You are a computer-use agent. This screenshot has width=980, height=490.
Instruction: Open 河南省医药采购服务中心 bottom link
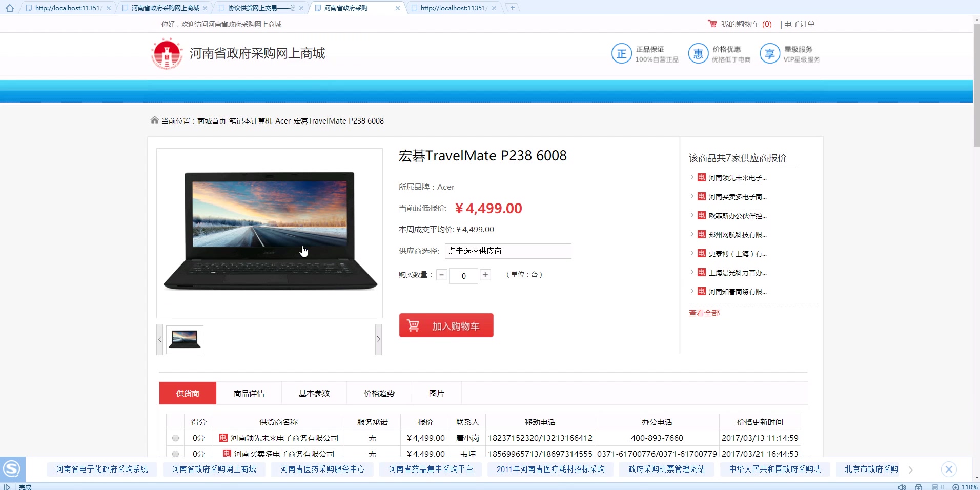pos(322,469)
